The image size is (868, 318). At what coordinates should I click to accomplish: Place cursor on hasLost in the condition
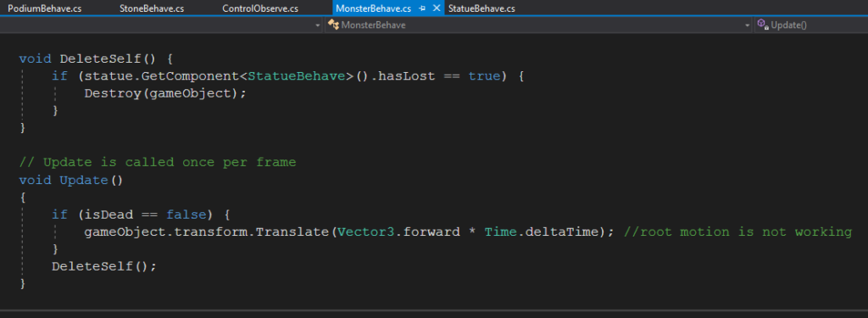[407, 76]
